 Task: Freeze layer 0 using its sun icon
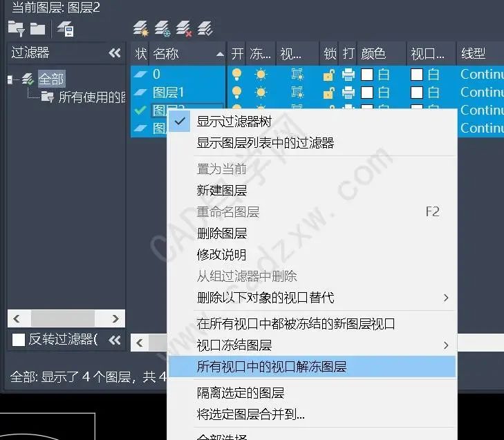click(x=261, y=75)
